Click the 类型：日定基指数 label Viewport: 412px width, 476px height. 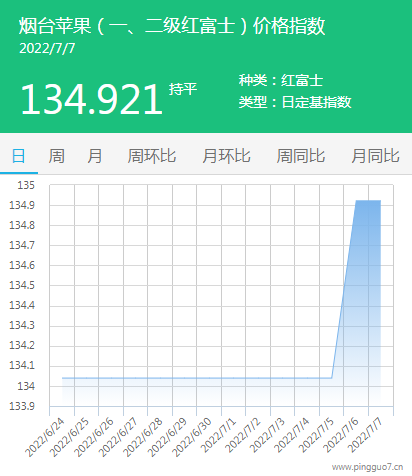pos(295,102)
